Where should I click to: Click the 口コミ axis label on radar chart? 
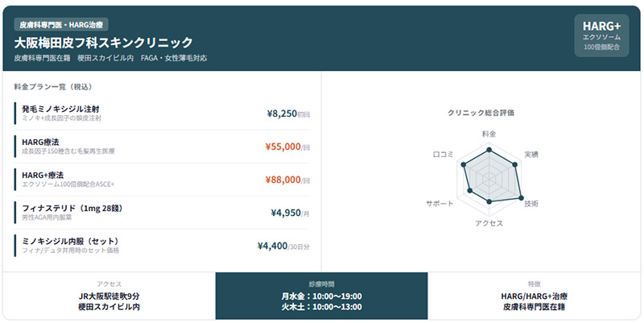click(444, 153)
